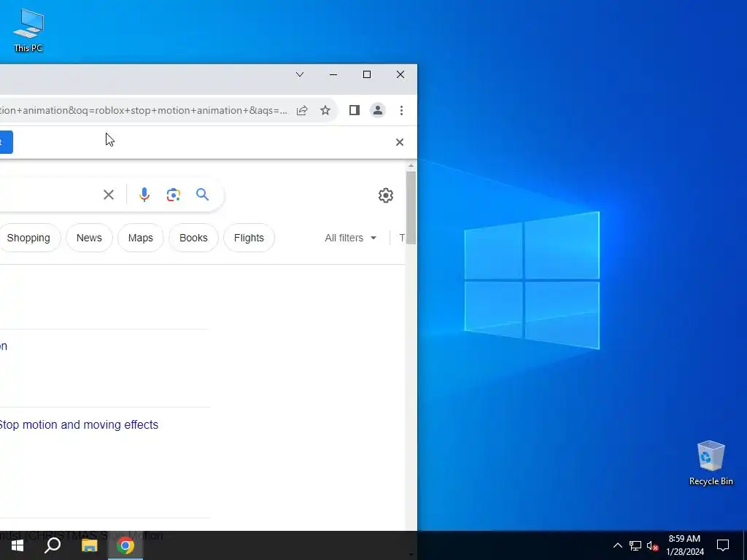This screenshot has width=747, height=560.
Task: Switch to Flights results filter
Action: pyautogui.click(x=249, y=238)
